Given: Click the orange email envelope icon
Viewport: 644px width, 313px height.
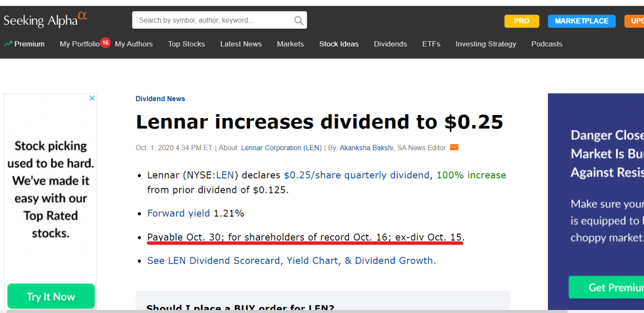Looking at the screenshot, I should point(454,148).
